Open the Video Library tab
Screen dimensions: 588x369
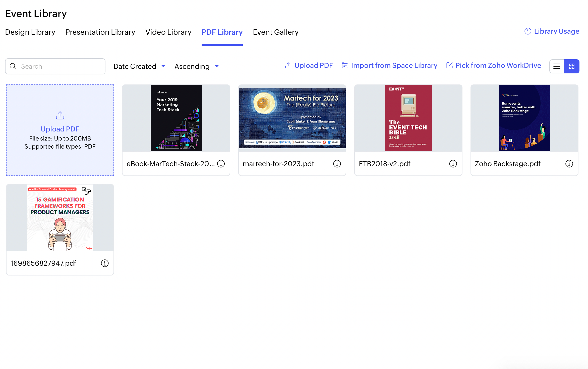click(168, 32)
